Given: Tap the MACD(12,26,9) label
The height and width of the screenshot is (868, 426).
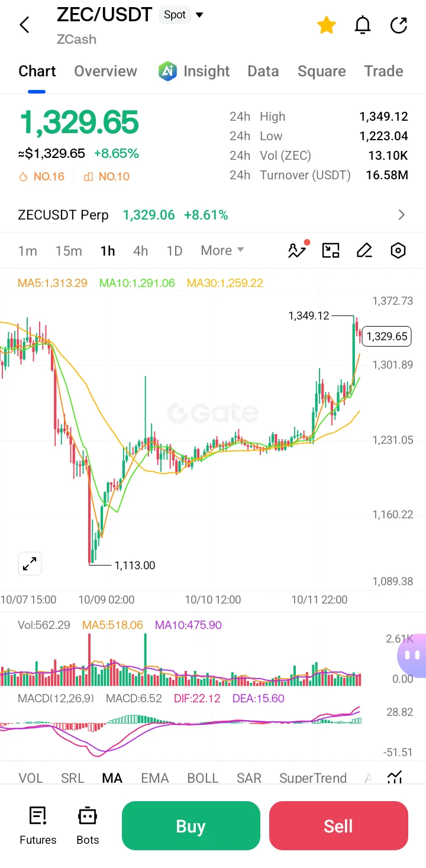Looking at the screenshot, I should click(56, 698).
